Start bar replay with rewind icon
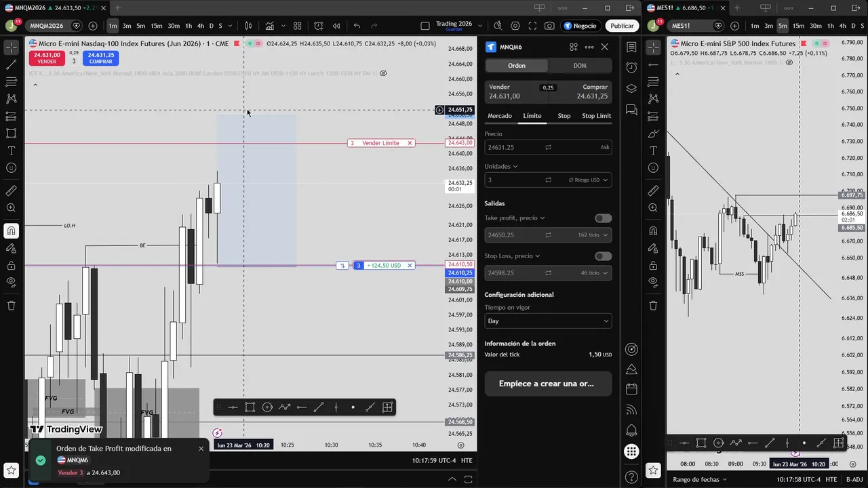Screen dimensions: 868x488 336,26
